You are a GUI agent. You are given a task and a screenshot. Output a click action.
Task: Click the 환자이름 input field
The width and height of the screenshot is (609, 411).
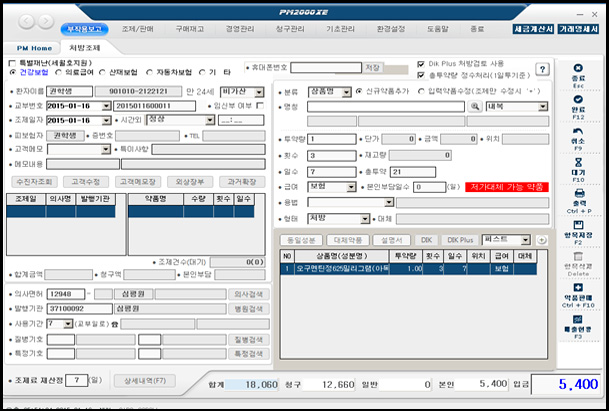70,92
